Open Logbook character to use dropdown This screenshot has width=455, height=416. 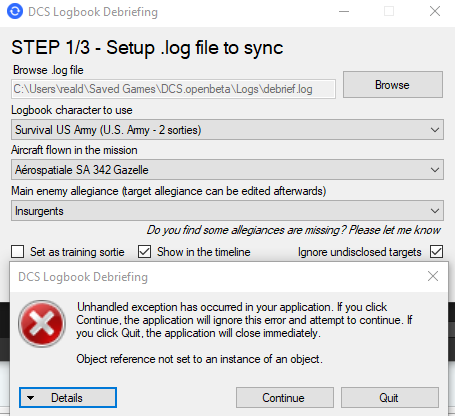227,130
